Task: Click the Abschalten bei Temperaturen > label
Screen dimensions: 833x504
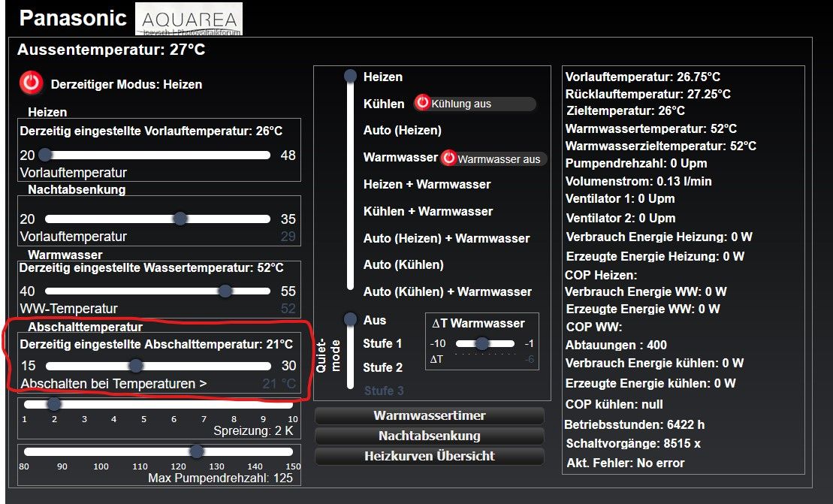Action: point(113,383)
